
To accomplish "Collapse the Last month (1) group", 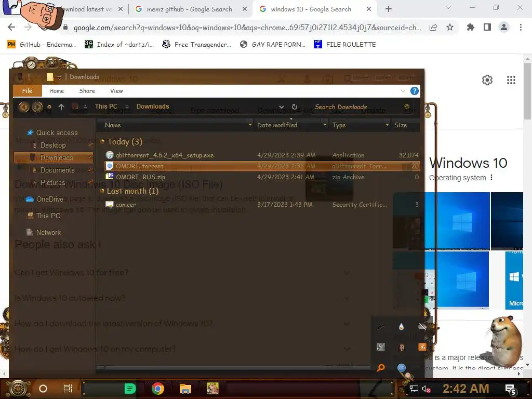I will (102, 191).
